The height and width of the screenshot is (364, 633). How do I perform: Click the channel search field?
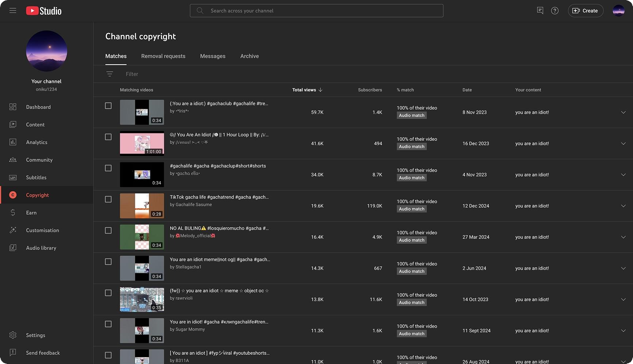click(x=316, y=11)
